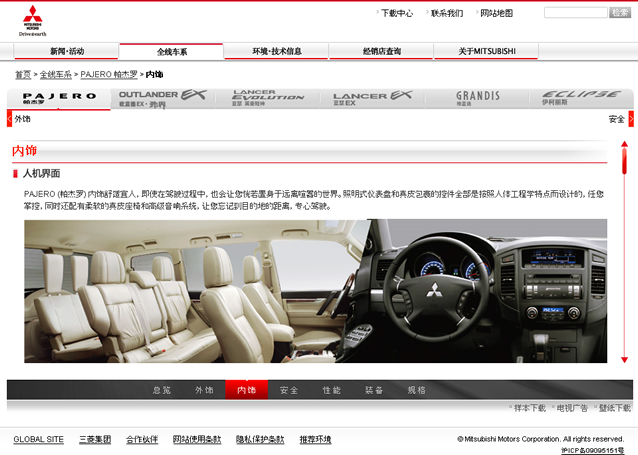This screenshot has width=638, height=455.
Task: Open 装备 equipment in bottom bar
Action: coord(374,390)
